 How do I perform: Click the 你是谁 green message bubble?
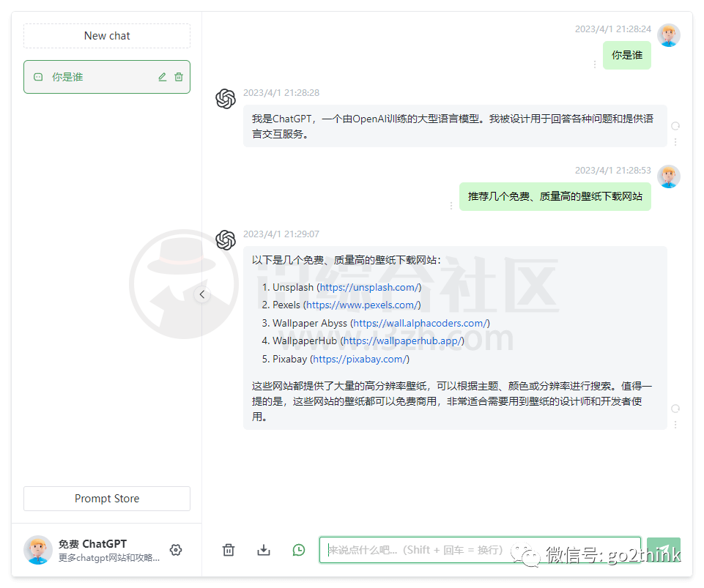tap(627, 55)
